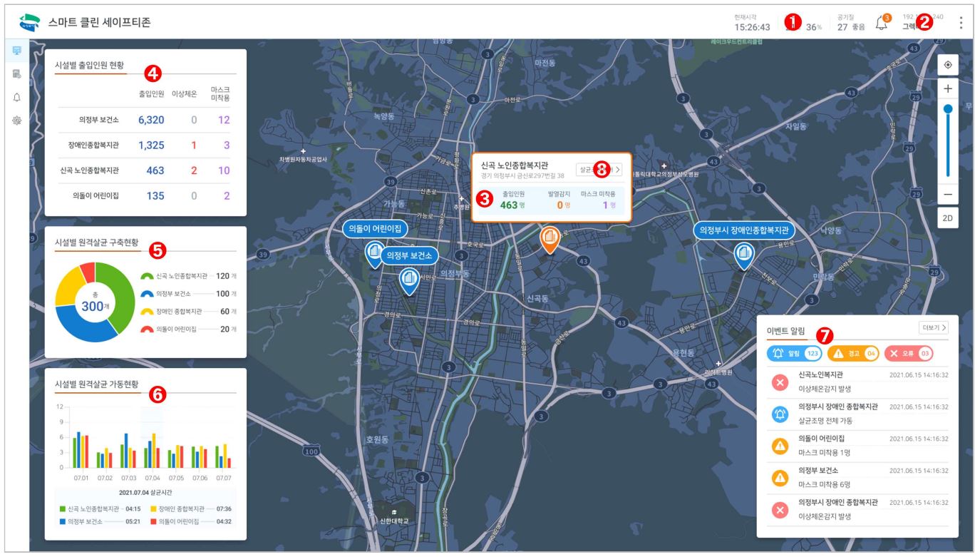Select the 의정부시 장애인종합복지관 map marker pin

coord(744,255)
